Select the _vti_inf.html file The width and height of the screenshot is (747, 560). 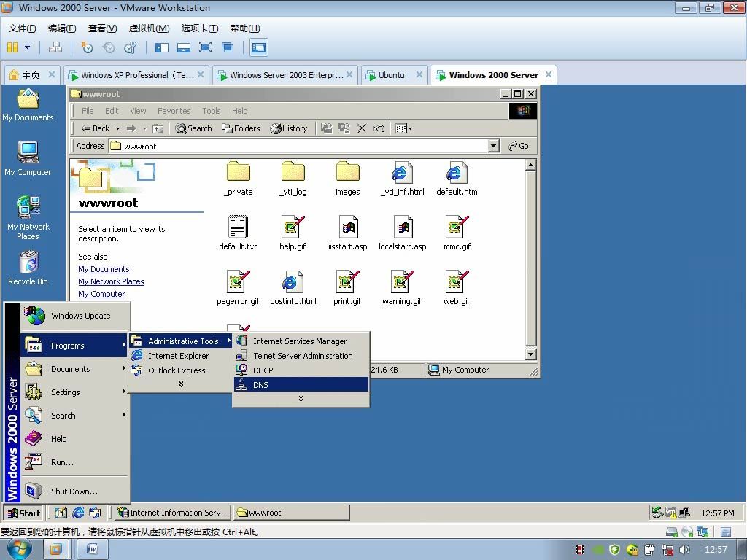point(403,179)
